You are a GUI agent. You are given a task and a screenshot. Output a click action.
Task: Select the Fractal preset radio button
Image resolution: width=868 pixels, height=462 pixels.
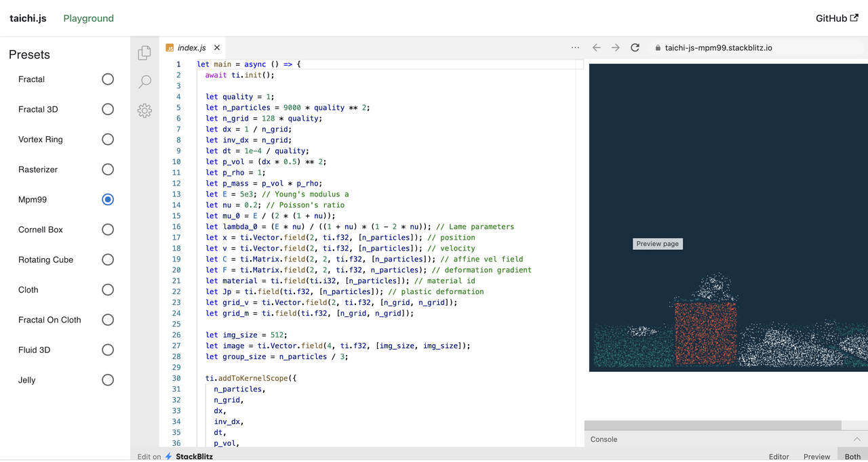point(108,79)
